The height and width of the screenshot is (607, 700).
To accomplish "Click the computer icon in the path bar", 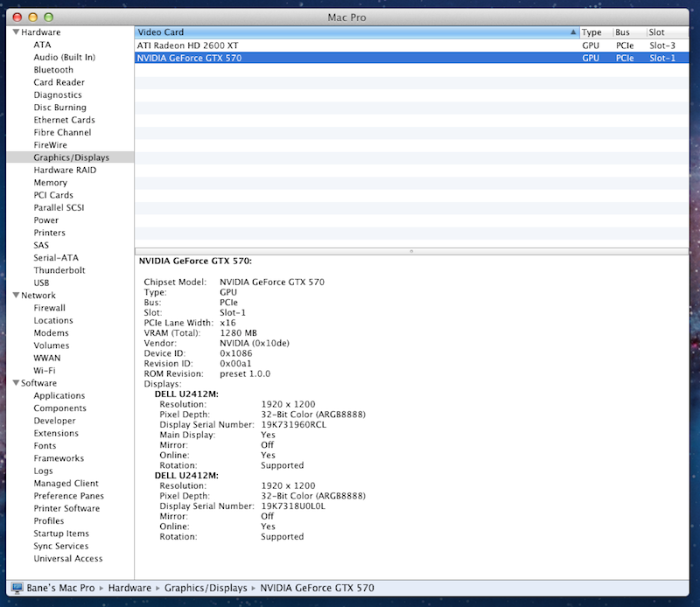I will pyautogui.click(x=17, y=588).
